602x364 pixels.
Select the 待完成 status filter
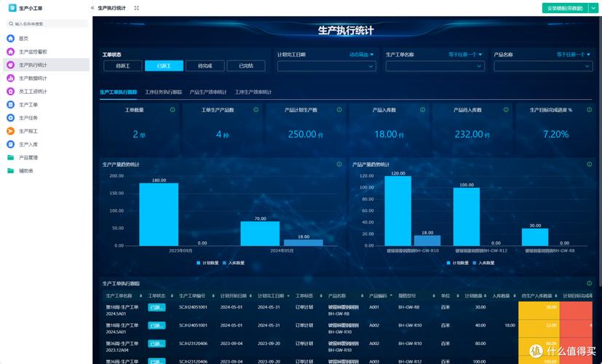[205, 66]
